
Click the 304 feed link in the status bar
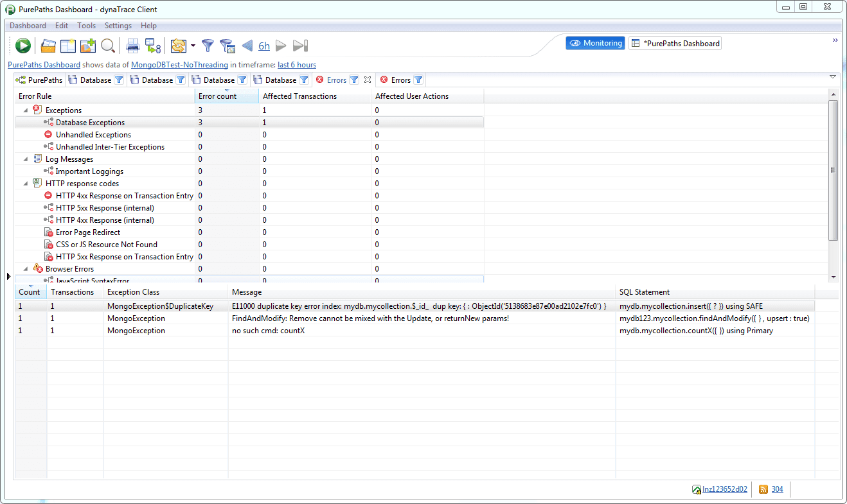[x=777, y=489]
